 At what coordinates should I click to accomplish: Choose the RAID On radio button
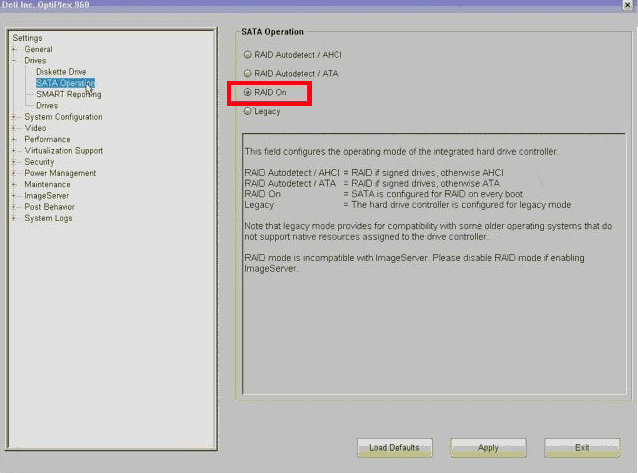(x=248, y=92)
